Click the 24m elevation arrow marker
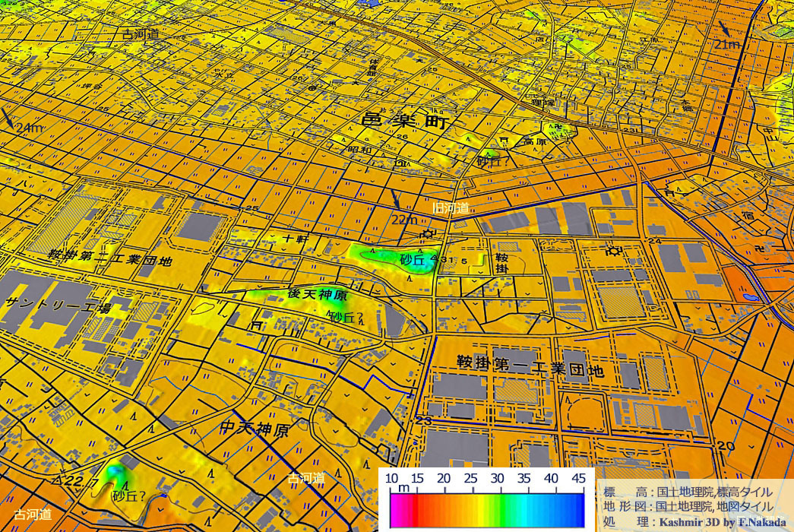The width and height of the screenshot is (794, 532). [8, 116]
